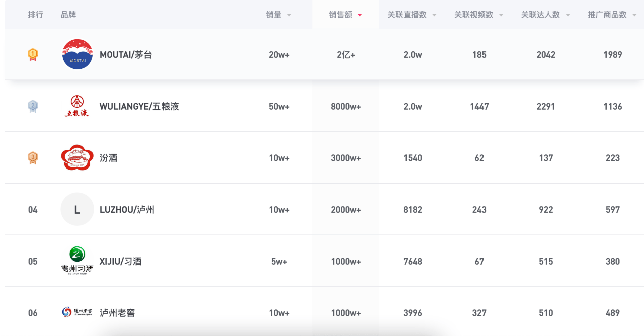Sort by 关联达人数 arrow

[x=568, y=15]
